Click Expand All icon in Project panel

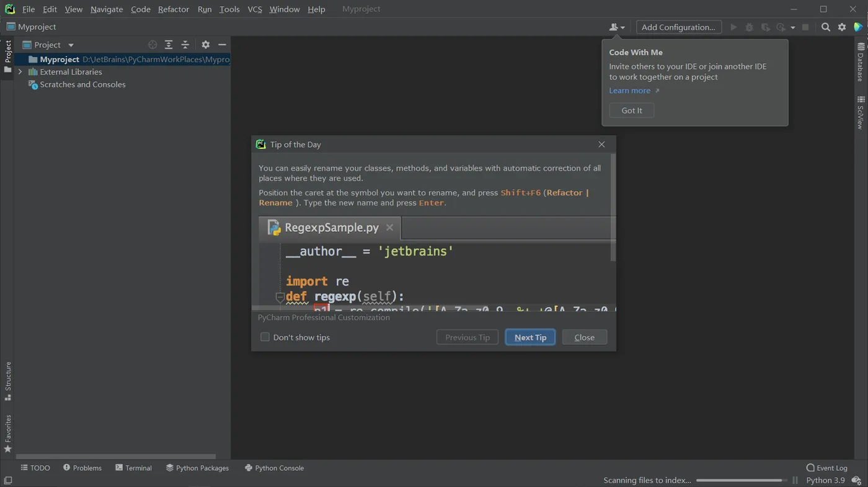click(169, 45)
